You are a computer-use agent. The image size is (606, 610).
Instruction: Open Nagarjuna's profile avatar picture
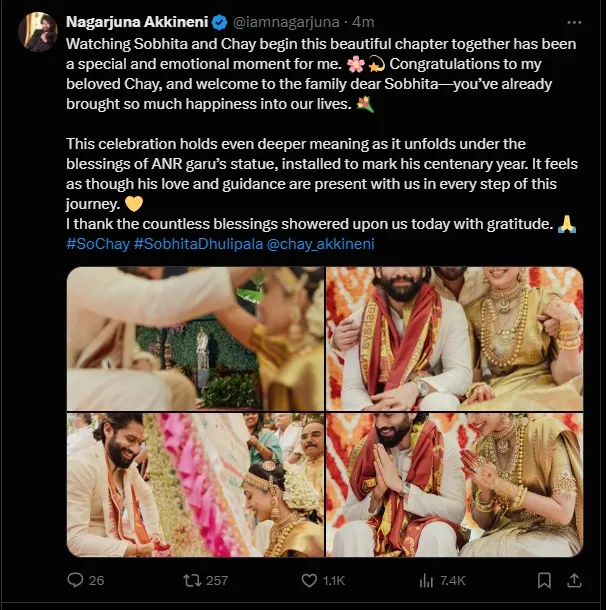pos(38,32)
